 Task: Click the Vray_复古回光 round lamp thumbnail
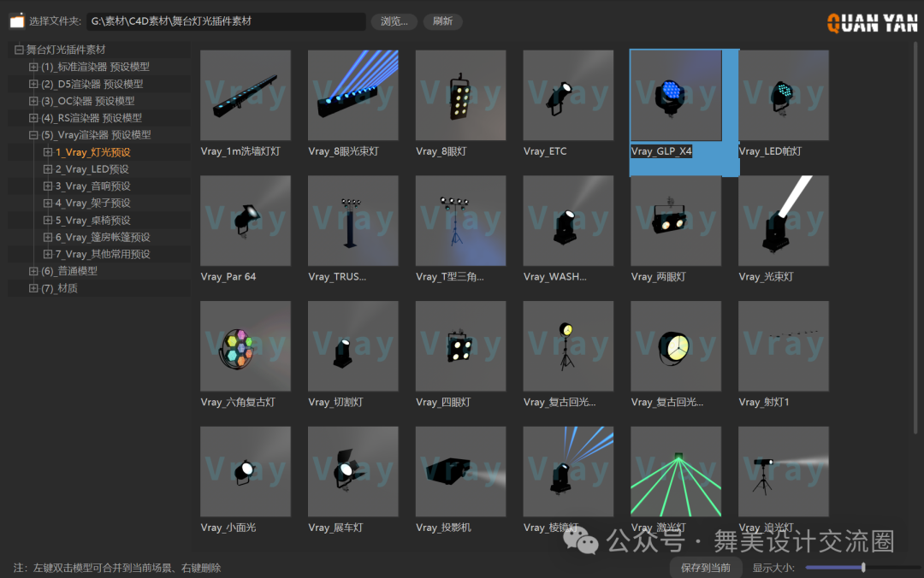(x=676, y=345)
